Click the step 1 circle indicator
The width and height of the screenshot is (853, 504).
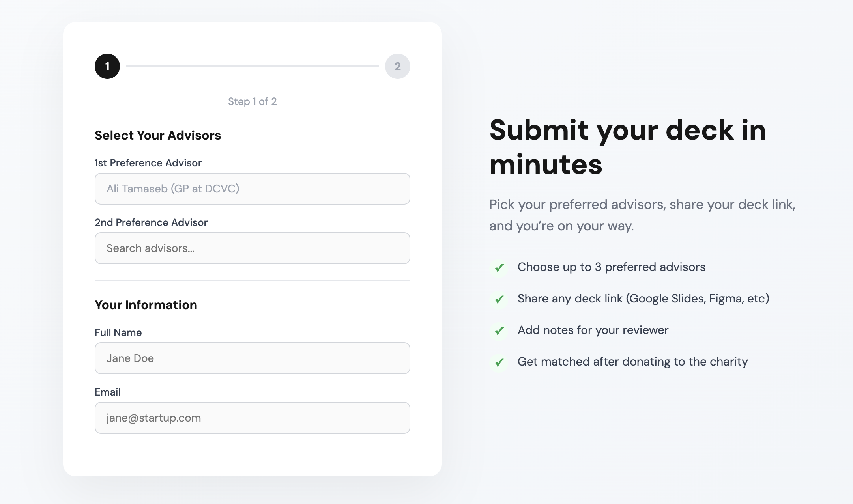(x=107, y=66)
